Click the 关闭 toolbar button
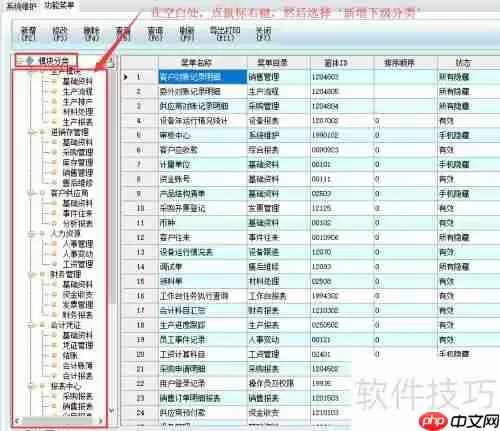This screenshot has width=500, height=431. pos(263,34)
